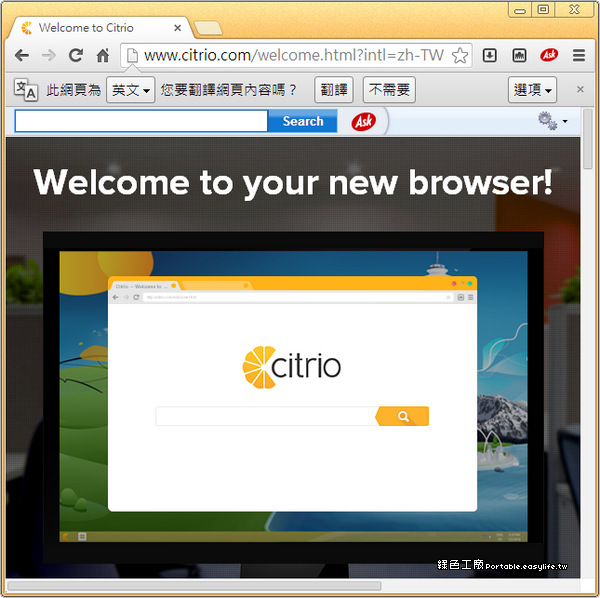Open a new tab
This screenshot has height=598, width=600.
[x=208, y=28]
